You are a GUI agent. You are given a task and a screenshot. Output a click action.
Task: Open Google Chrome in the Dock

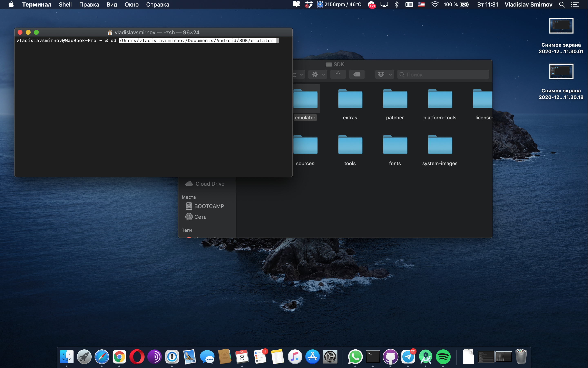pyautogui.click(x=119, y=357)
